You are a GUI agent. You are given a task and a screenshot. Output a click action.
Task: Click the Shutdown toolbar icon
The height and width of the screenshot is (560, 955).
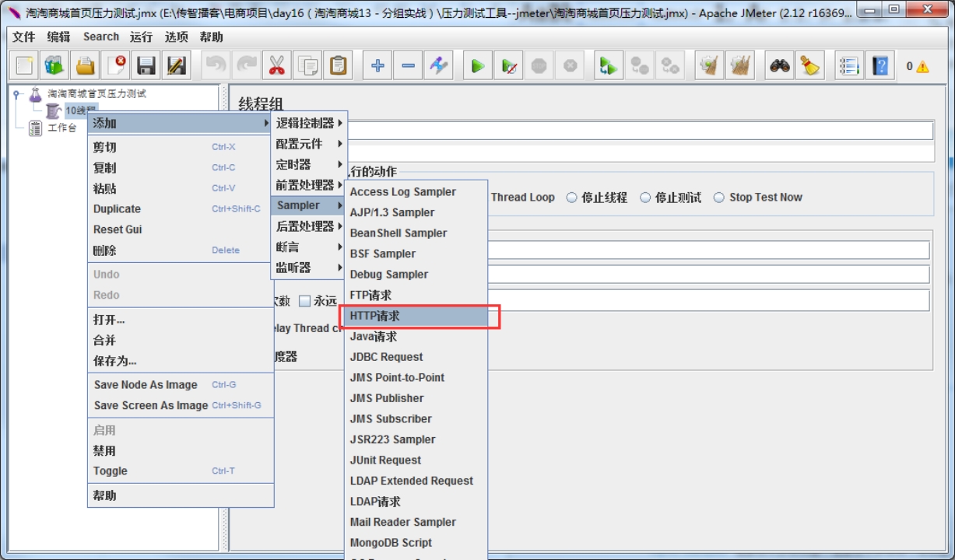pyautogui.click(x=571, y=65)
